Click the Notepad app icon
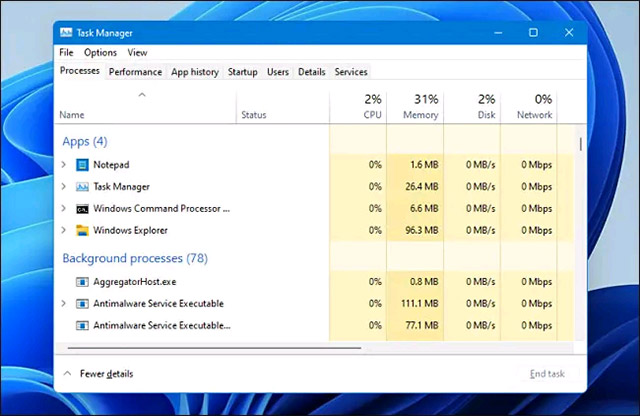640x416 pixels. tap(83, 164)
